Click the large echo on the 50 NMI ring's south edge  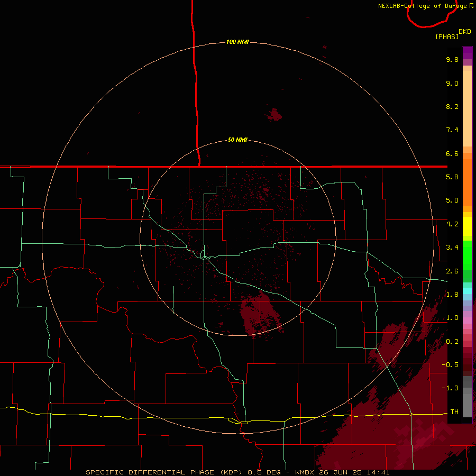(x=260, y=314)
